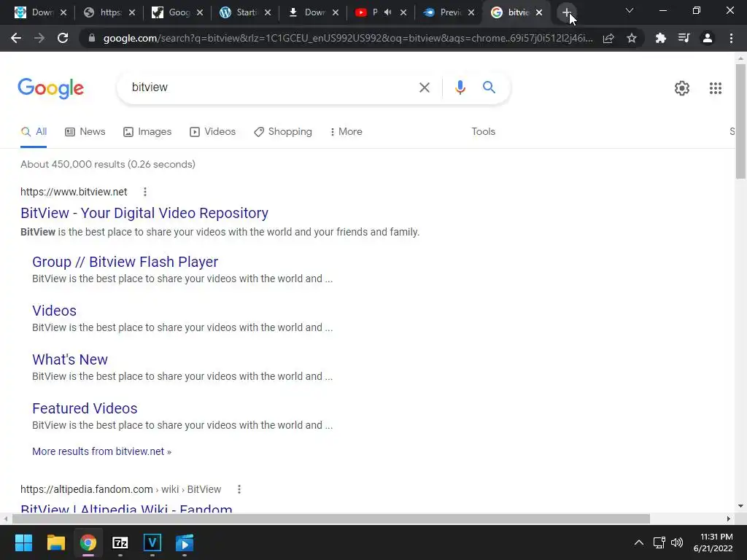Viewport: 747px width, 560px height.
Task: Open options for altipedia.fandom.com result
Action: 239,489
